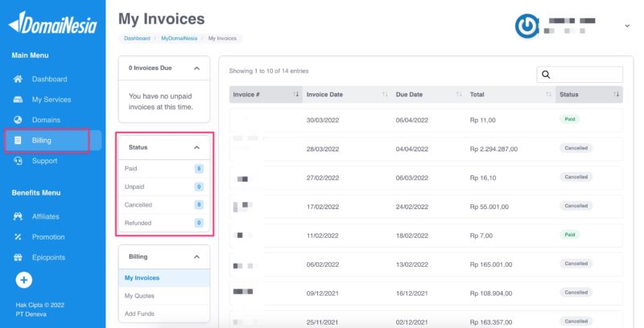Viewport: 644px width, 328px height.
Task: Click the round plus button in sidebar
Action: click(24, 280)
